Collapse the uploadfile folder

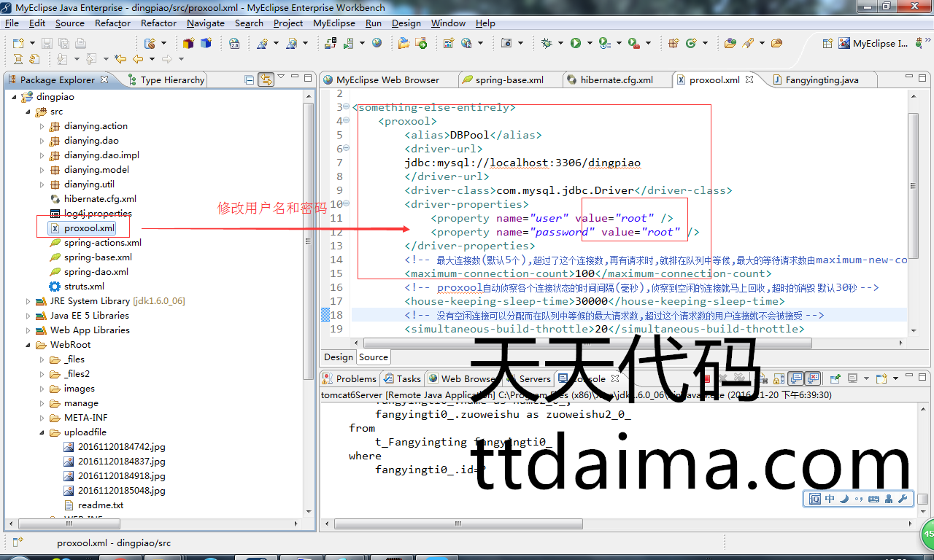coord(42,432)
